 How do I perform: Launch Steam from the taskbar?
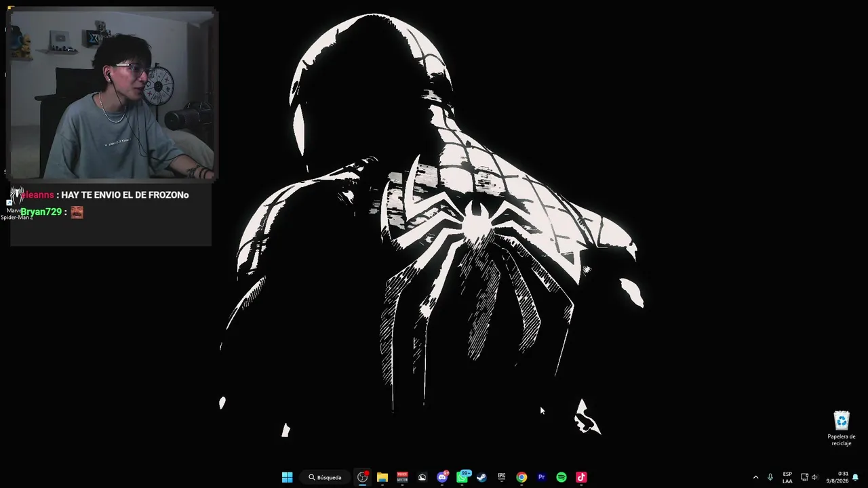pos(481,477)
